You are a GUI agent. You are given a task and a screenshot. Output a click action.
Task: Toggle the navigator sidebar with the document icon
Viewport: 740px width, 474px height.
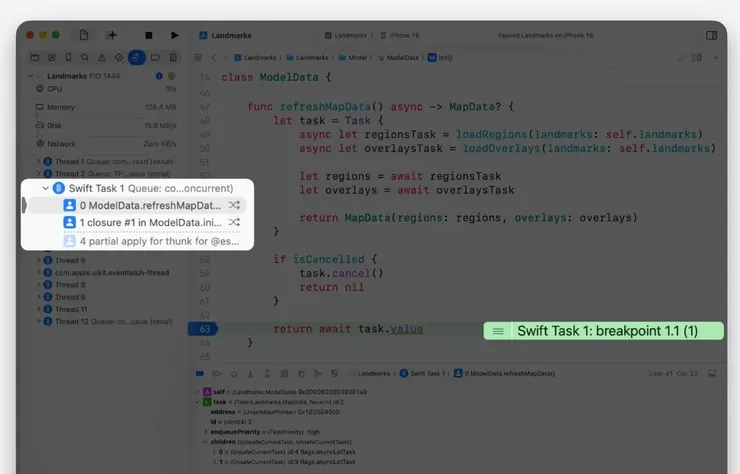[84, 35]
